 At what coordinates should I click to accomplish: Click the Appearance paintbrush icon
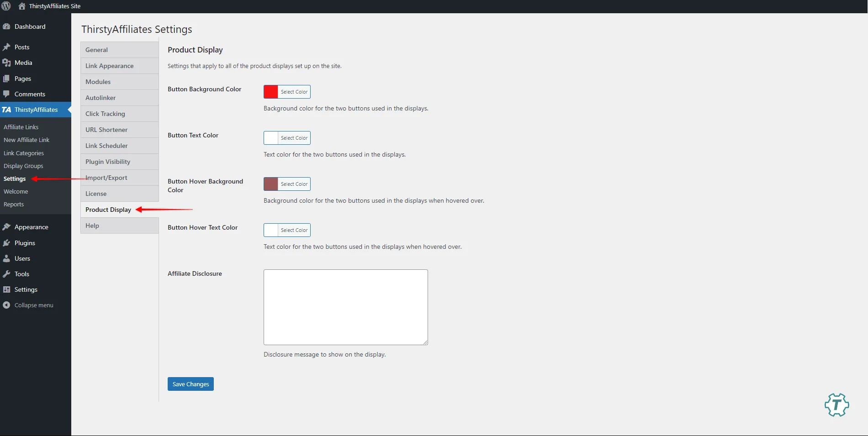point(6,227)
